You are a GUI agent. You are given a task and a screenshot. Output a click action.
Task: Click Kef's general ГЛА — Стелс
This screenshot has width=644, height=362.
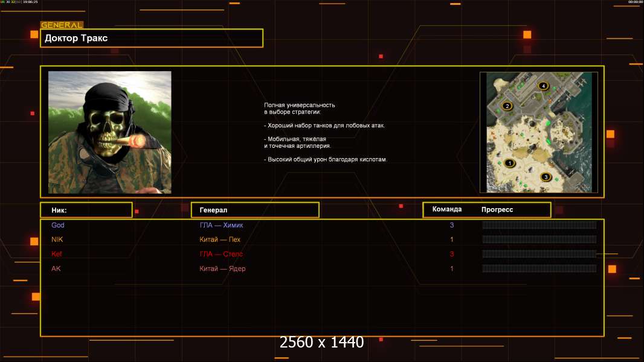pos(222,254)
